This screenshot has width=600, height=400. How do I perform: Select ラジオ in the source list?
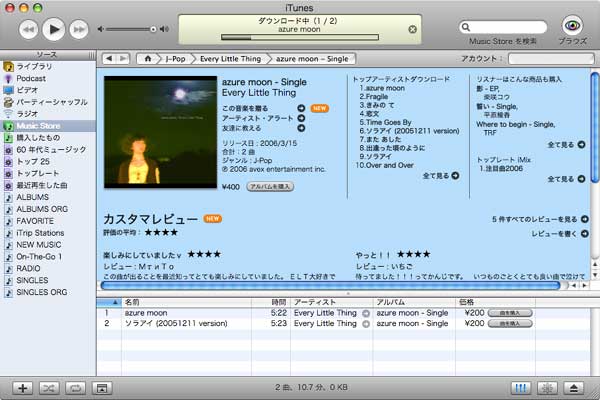point(48,114)
